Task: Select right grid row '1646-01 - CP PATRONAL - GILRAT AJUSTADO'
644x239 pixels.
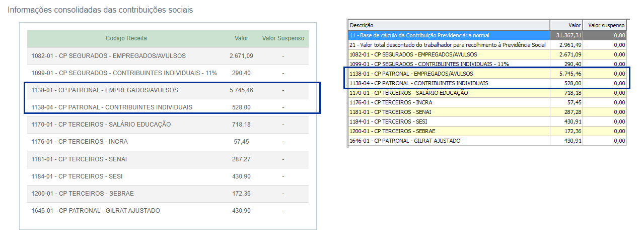Action: click(x=487, y=141)
